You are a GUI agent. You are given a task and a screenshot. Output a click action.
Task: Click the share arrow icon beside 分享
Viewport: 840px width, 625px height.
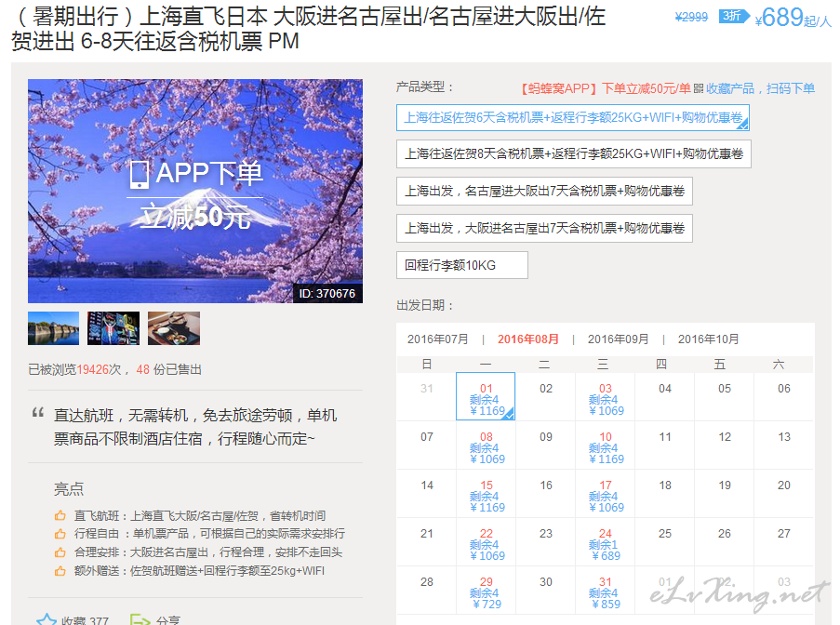click(x=140, y=620)
